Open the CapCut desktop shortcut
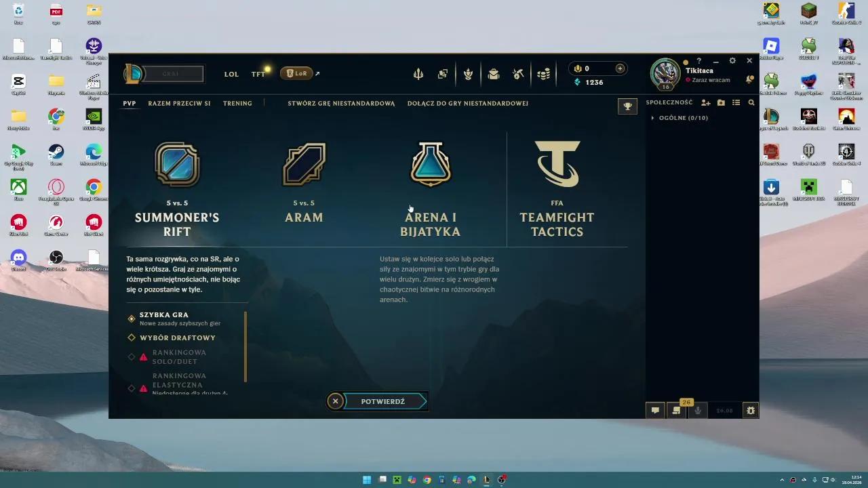 point(18,83)
